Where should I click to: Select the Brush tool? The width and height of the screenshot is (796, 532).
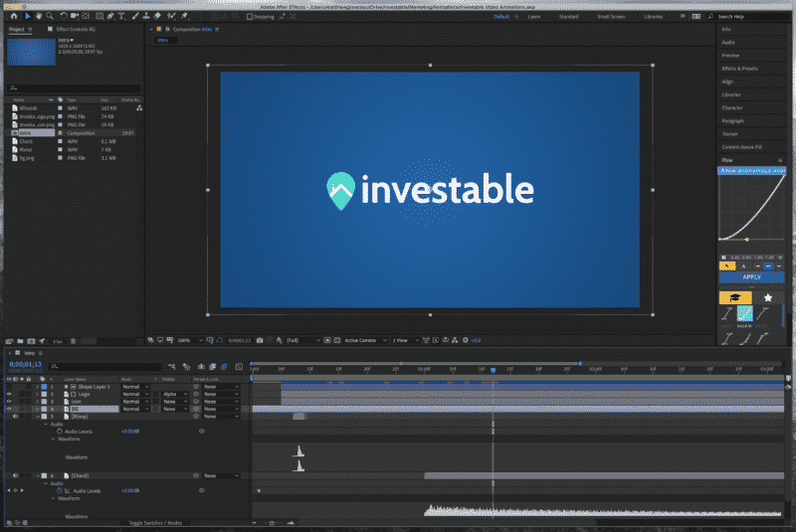tap(135, 16)
